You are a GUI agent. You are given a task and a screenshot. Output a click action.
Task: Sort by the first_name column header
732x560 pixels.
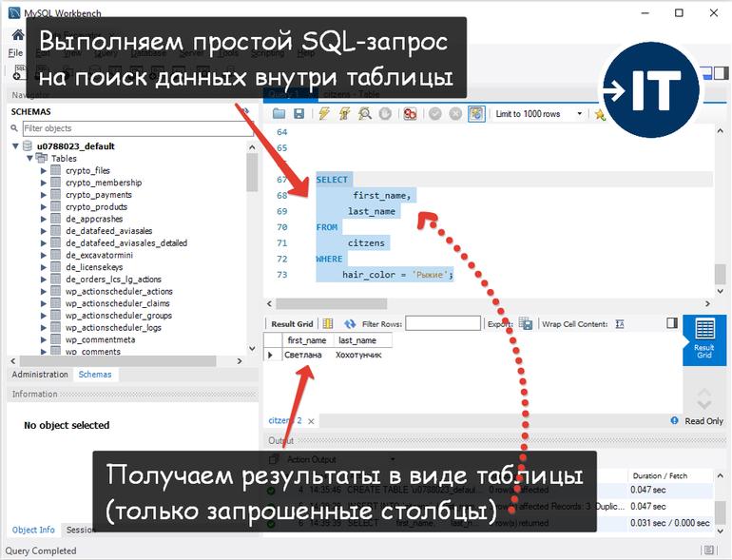pos(307,340)
